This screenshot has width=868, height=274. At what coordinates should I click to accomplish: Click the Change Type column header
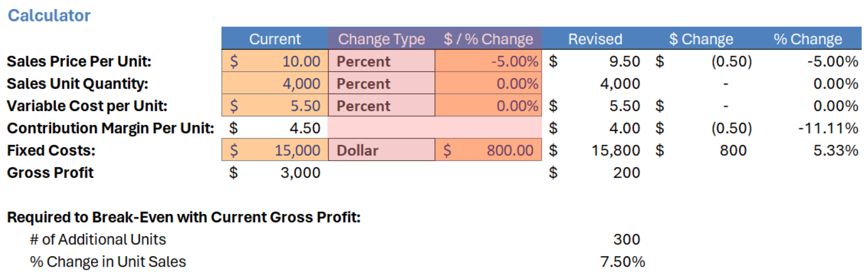click(381, 39)
